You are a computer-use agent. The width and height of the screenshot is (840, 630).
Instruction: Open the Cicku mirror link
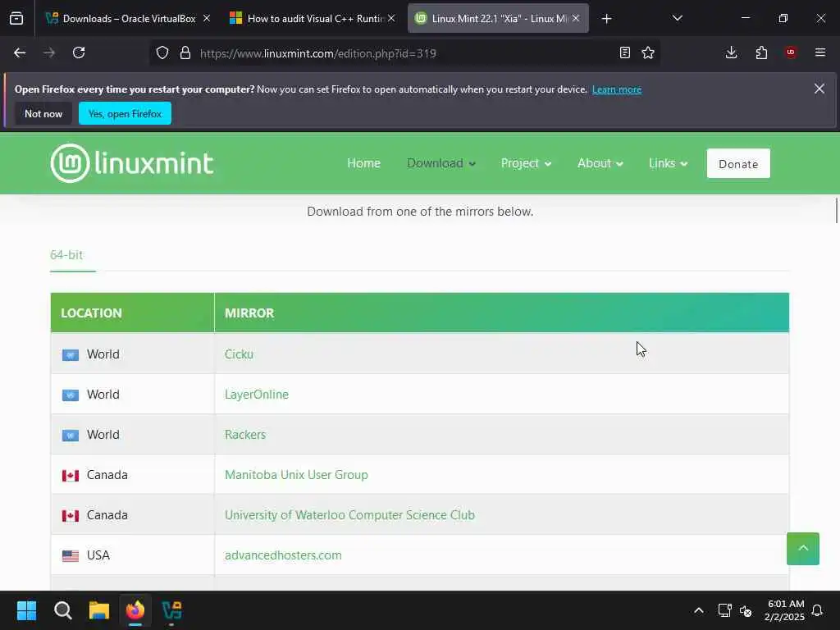tap(239, 354)
